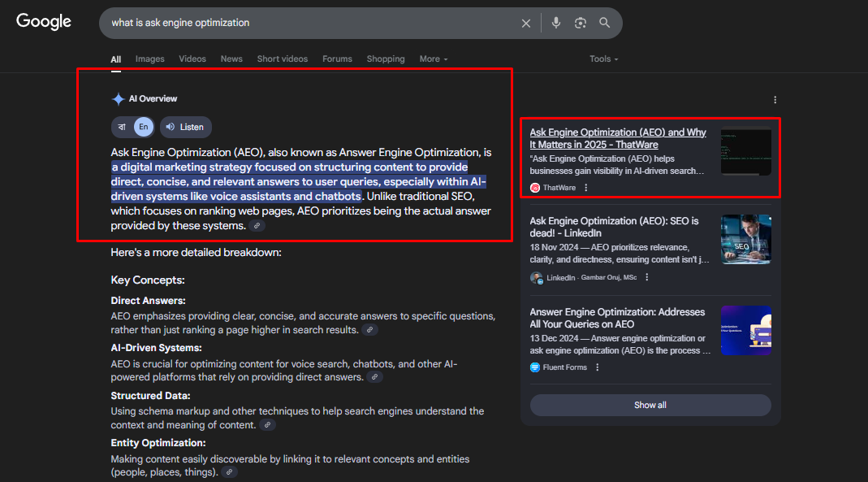The width and height of the screenshot is (868, 482).
Task: Open ThatWare Ask Engine Optimization article link
Action: pyautogui.click(x=618, y=138)
